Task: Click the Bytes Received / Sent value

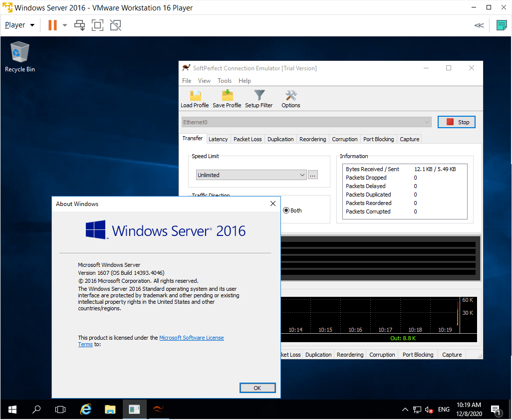Action: click(435, 170)
